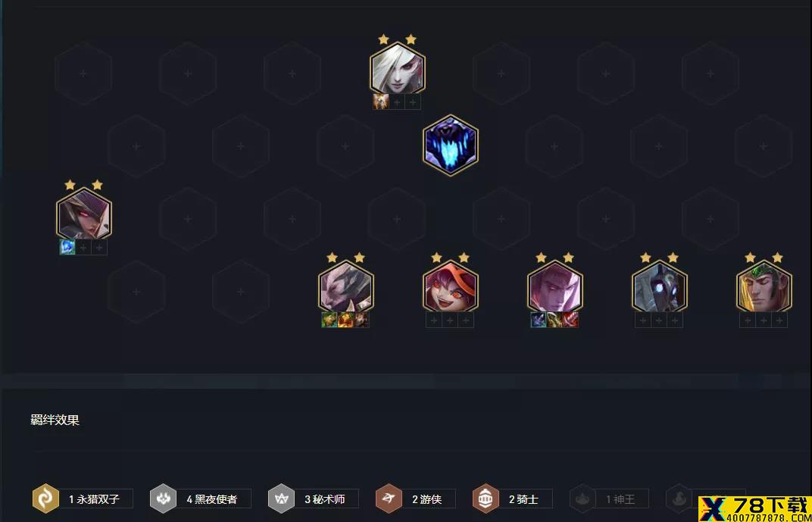Click first item under pink-haired champion
The width and height of the screenshot is (812, 522).
click(538, 320)
